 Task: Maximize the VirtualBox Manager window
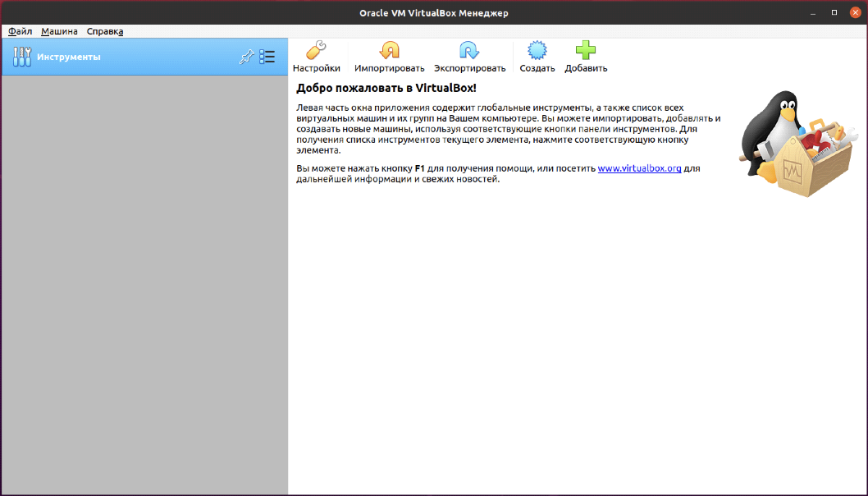point(834,13)
